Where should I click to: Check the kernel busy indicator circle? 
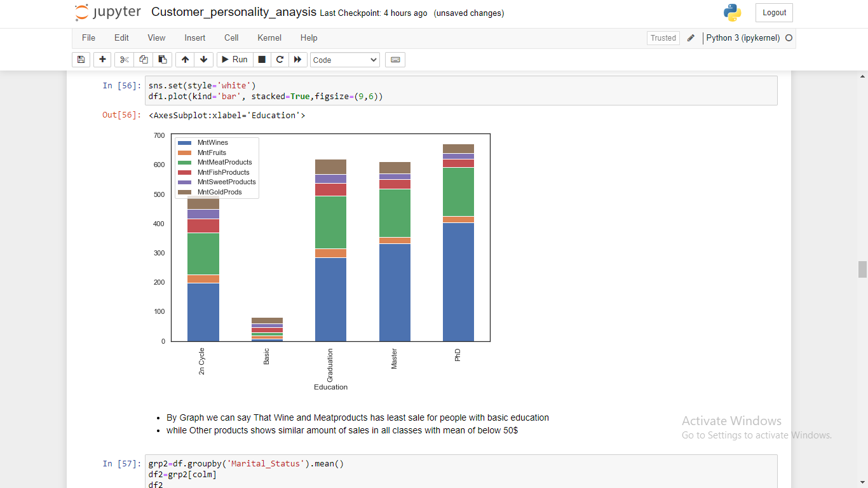click(789, 37)
